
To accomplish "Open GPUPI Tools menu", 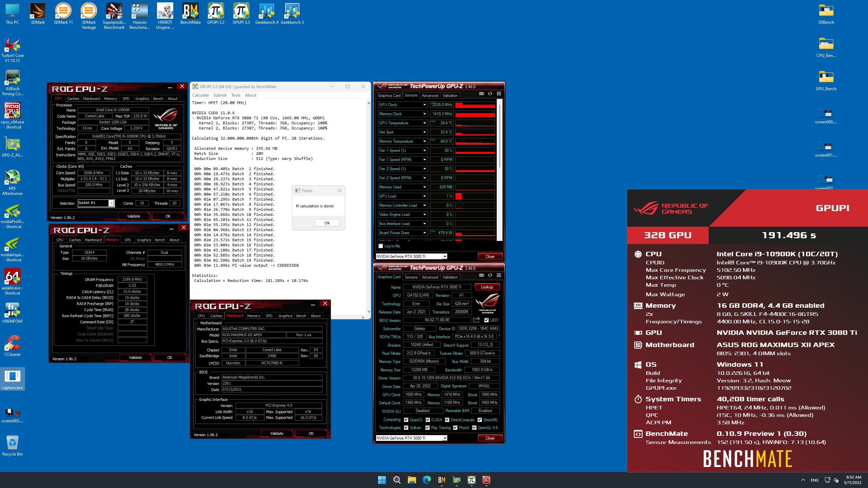I will click(236, 95).
